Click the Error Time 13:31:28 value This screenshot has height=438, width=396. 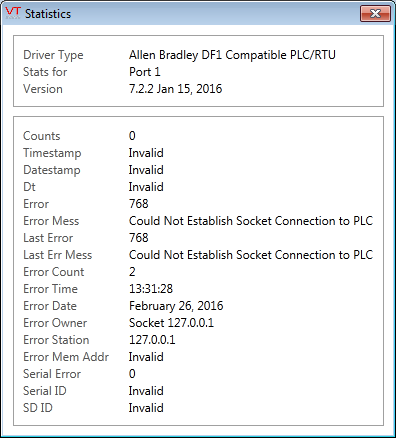(x=151, y=289)
